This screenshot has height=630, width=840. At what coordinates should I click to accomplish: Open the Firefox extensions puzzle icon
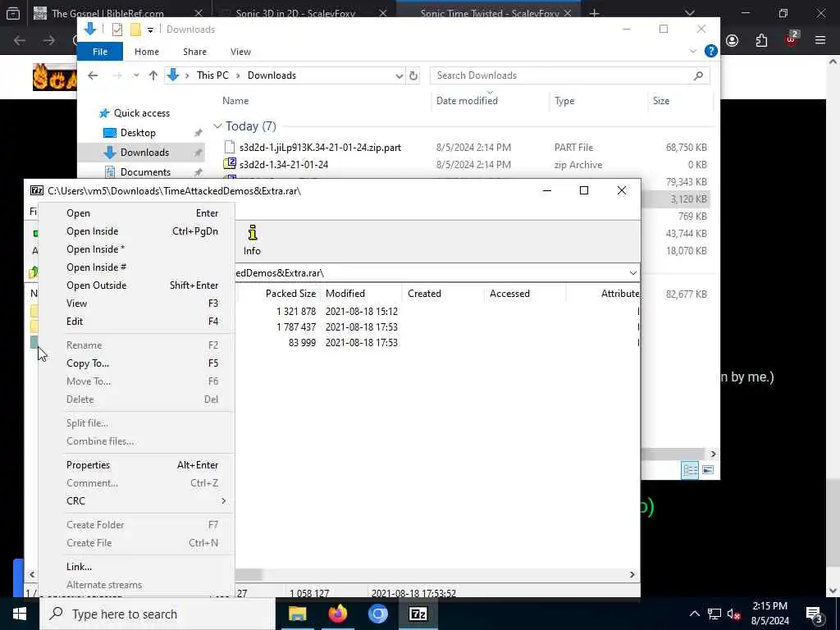click(x=761, y=41)
